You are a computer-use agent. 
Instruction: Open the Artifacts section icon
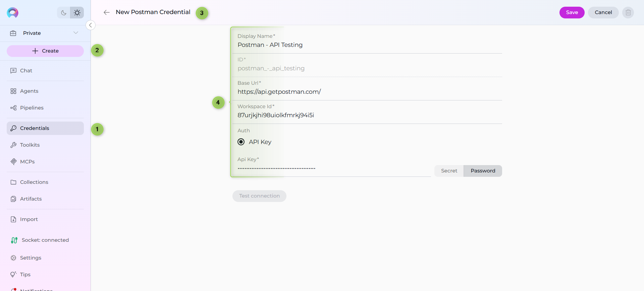pos(13,199)
